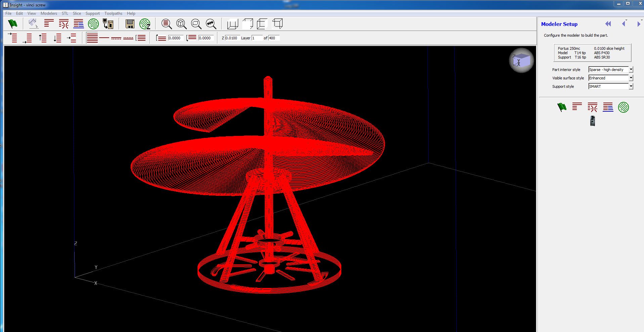Open the Help menu
Screen dimensions: 644x332
tap(131, 13)
